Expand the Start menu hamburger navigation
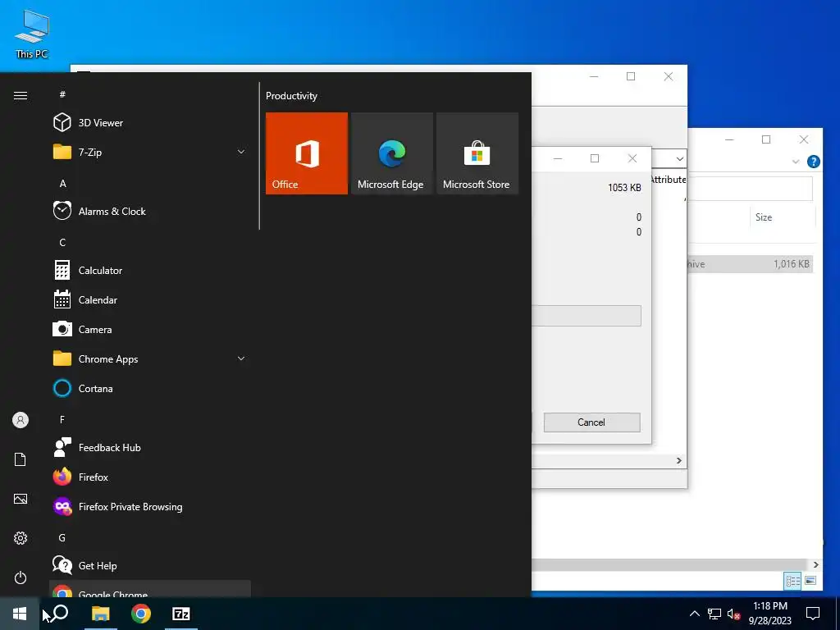 click(x=21, y=95)
